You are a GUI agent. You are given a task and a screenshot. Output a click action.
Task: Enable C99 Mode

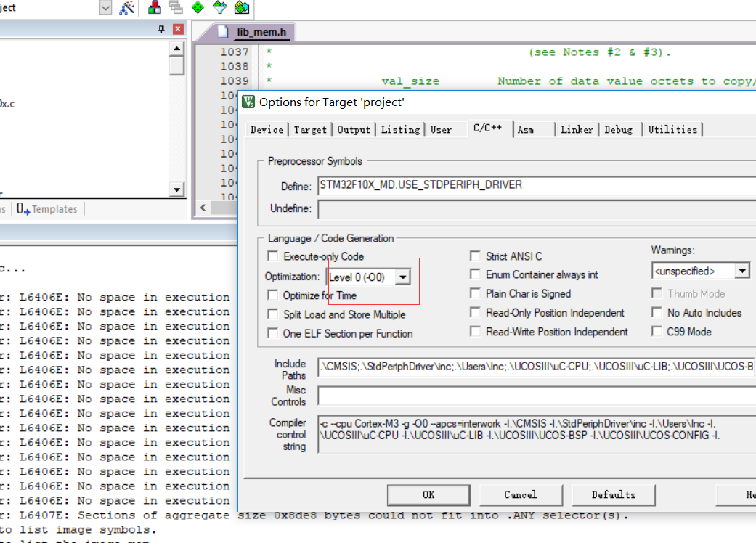click(657, 331)
